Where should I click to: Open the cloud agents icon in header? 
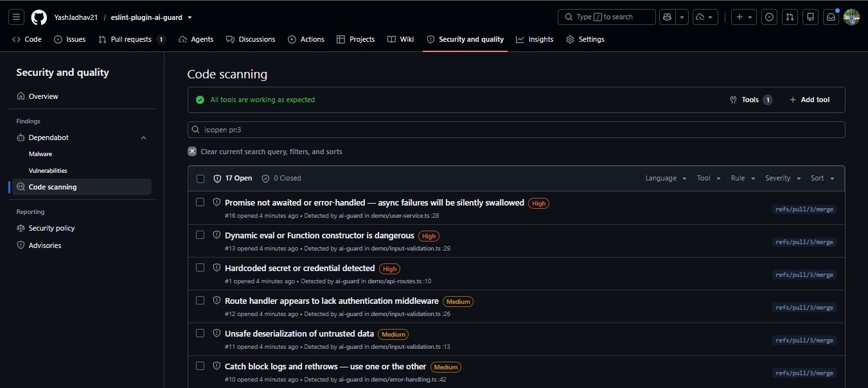coord(705,17)
